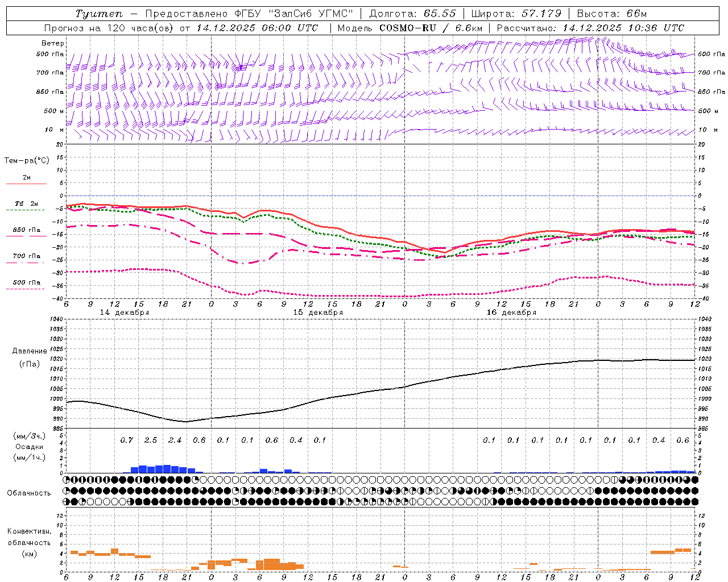Click the longitude value Долгота: 65.55
Image resolution: width=728 pixels, height=582 pixels.
pos(413,14)
